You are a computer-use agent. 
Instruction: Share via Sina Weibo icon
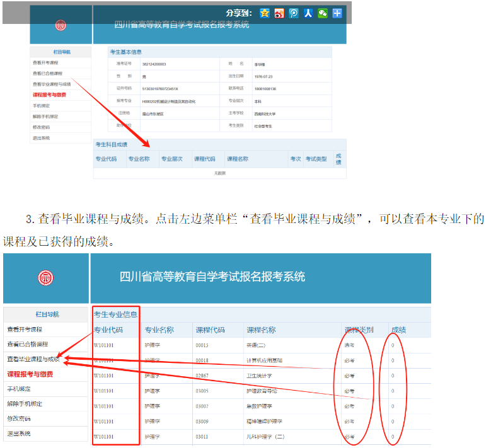click(279, 13)
